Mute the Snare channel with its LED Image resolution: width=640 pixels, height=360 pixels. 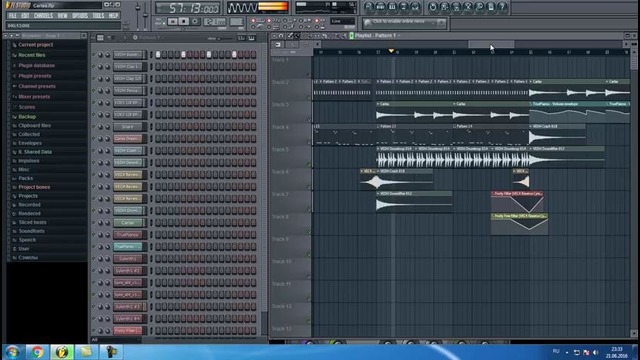94,127
